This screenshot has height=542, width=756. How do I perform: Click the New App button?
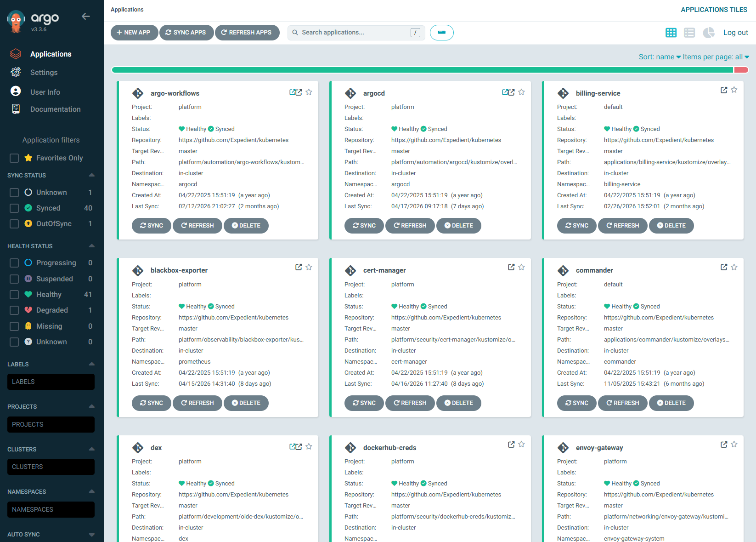[x=134, y=33]
